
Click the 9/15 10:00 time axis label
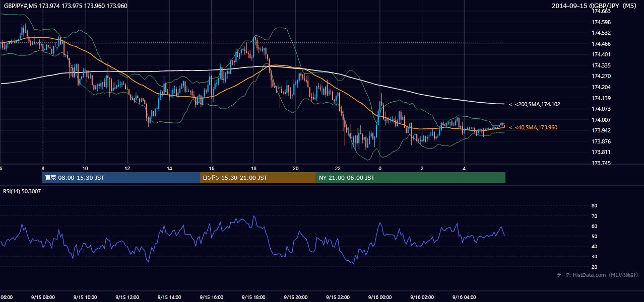point(85,297)
